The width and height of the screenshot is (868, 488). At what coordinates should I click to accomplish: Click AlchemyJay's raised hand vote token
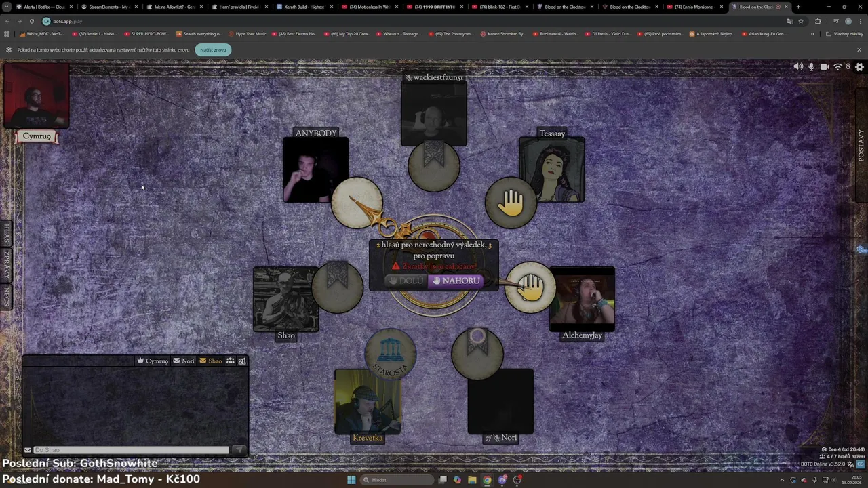(x=530, y=287)
